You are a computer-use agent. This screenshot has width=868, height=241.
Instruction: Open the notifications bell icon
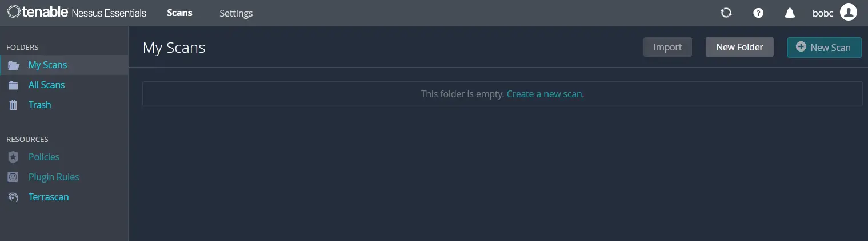(790, 13)
